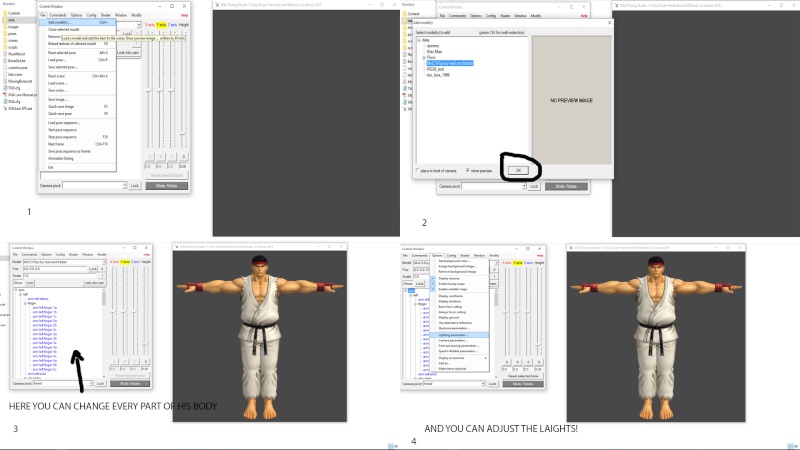
Task: Choose 'Lighting parameters...' in Options menu
Action: point(459,335)
